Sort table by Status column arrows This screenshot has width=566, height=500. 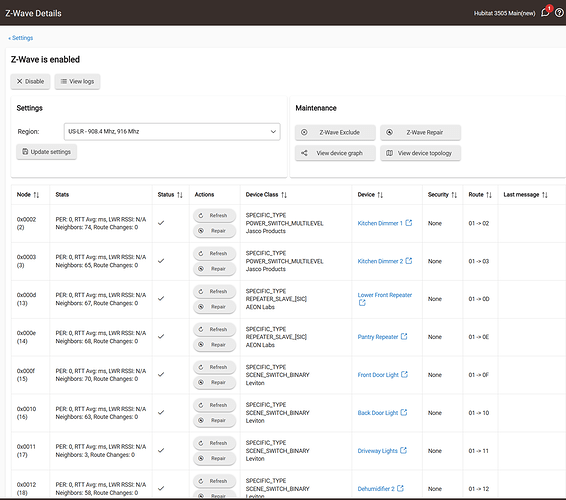[x=180, y=195]
